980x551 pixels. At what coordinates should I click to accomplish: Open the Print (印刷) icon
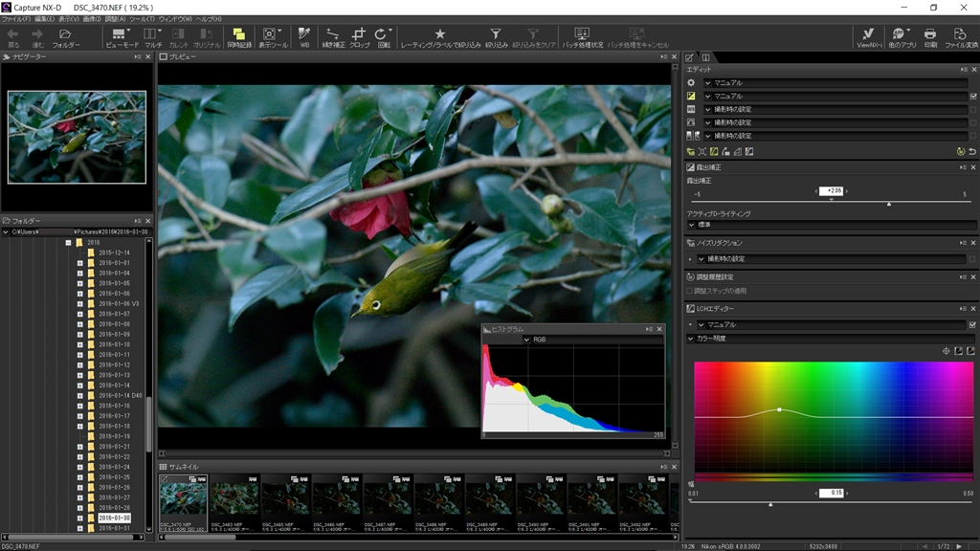930,37
